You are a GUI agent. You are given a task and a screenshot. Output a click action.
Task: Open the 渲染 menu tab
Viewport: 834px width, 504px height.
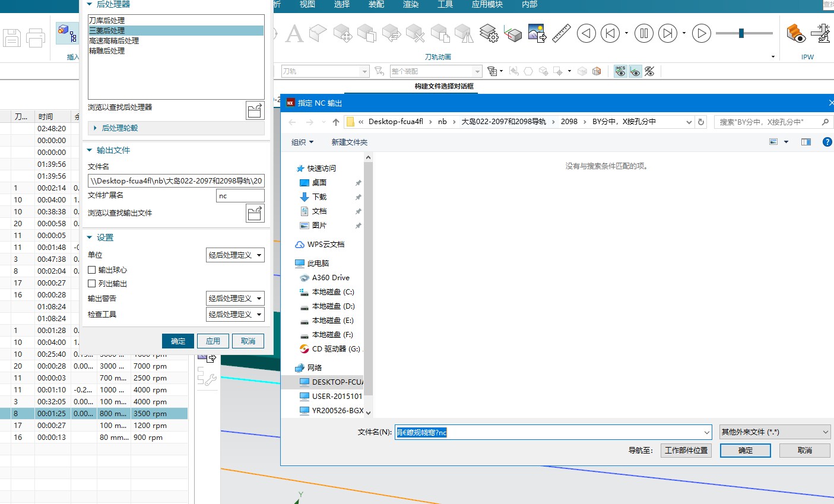click(x=411, y=5)
